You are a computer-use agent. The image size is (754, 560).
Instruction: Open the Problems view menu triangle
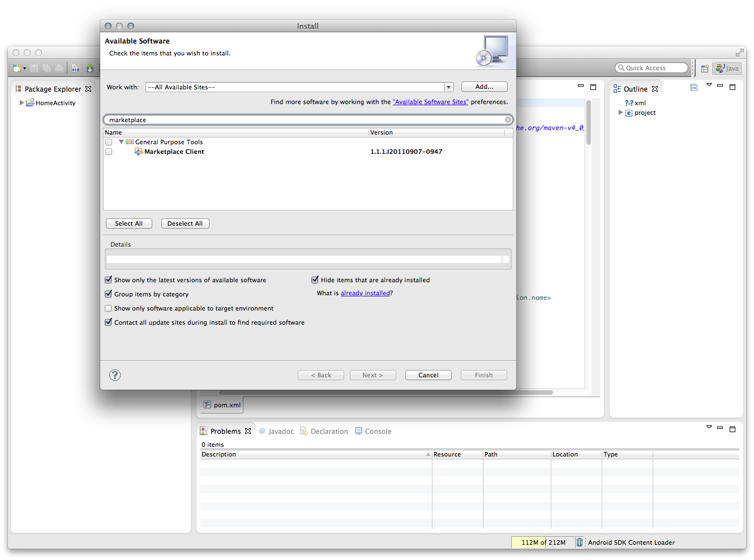pos(709,427)
